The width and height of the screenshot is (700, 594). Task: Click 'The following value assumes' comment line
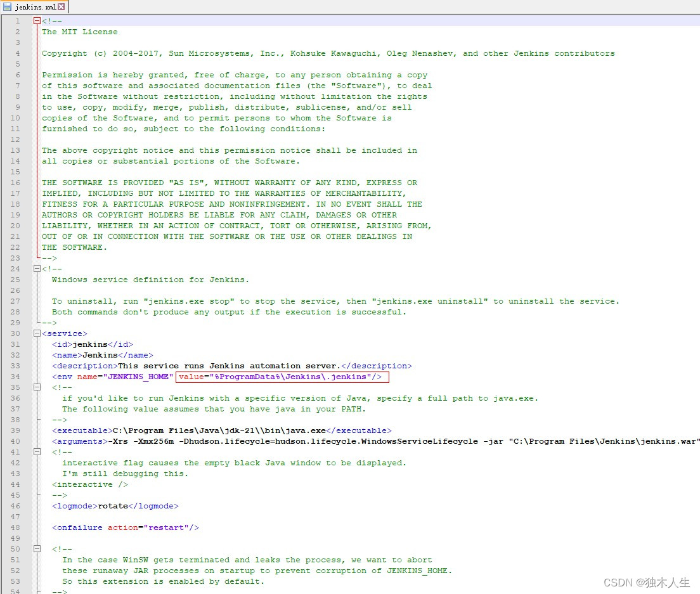(214, 409)
